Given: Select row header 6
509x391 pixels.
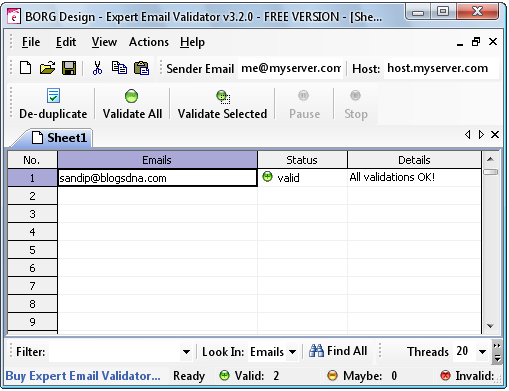Looking at the screenshot, I should [32, 268].
